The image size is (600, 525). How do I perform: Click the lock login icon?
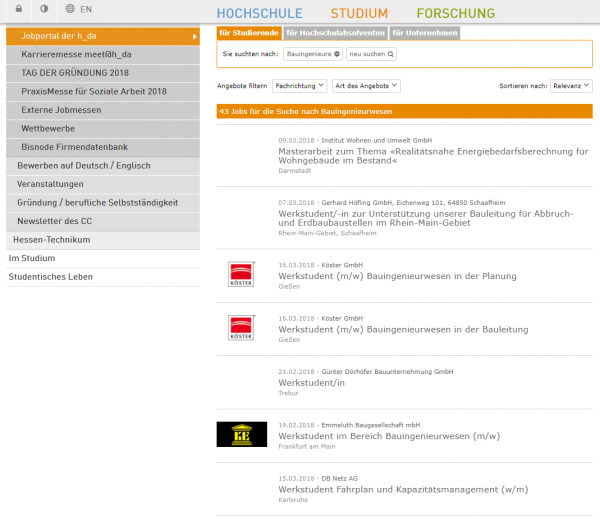click(x=19, y=9)
